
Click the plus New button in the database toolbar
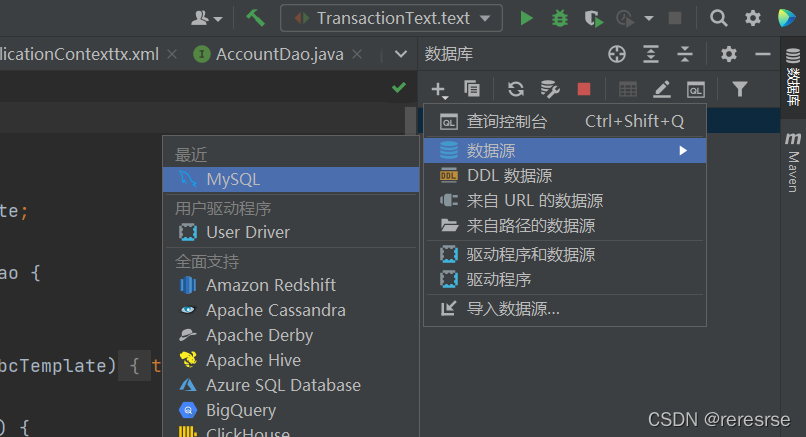coord(439,90)
